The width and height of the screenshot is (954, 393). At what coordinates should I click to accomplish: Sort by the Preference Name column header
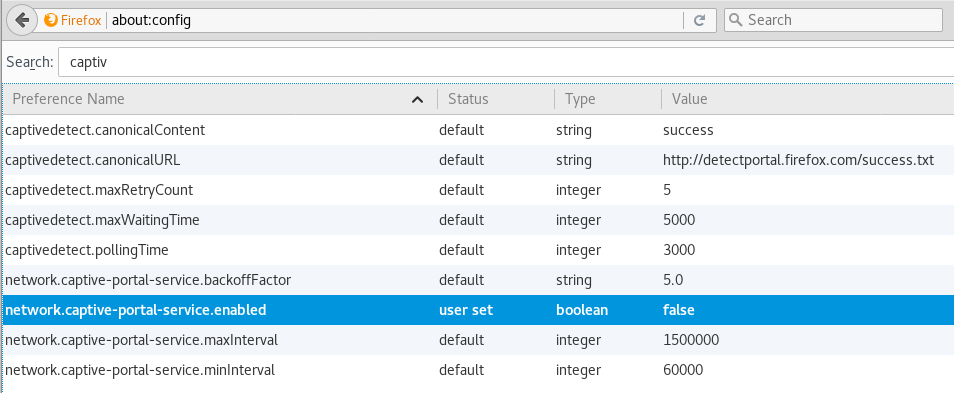click(x=219, y=99)
